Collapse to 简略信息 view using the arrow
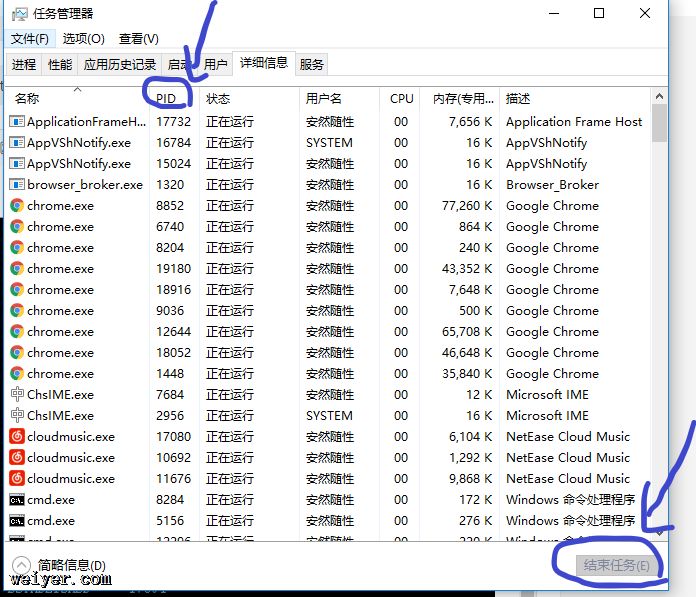Viewport: 696px width, 597px height. click(x=18, y=566)
